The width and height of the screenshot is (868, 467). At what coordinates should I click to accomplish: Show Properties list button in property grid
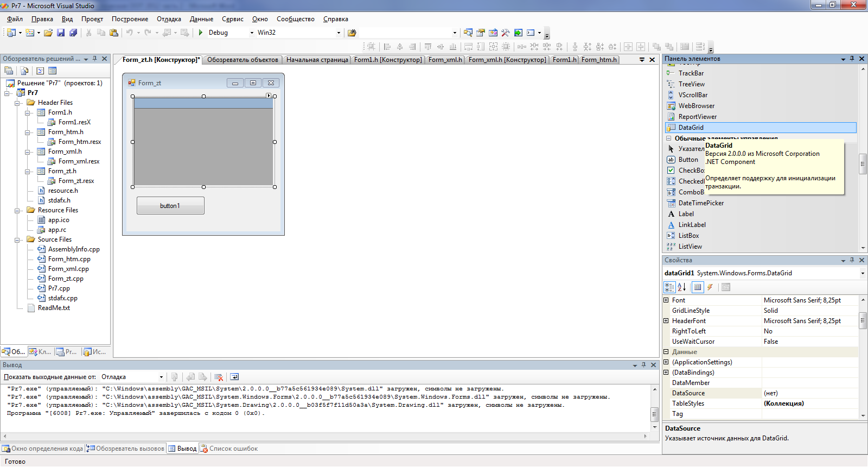(x=698, y=287)
